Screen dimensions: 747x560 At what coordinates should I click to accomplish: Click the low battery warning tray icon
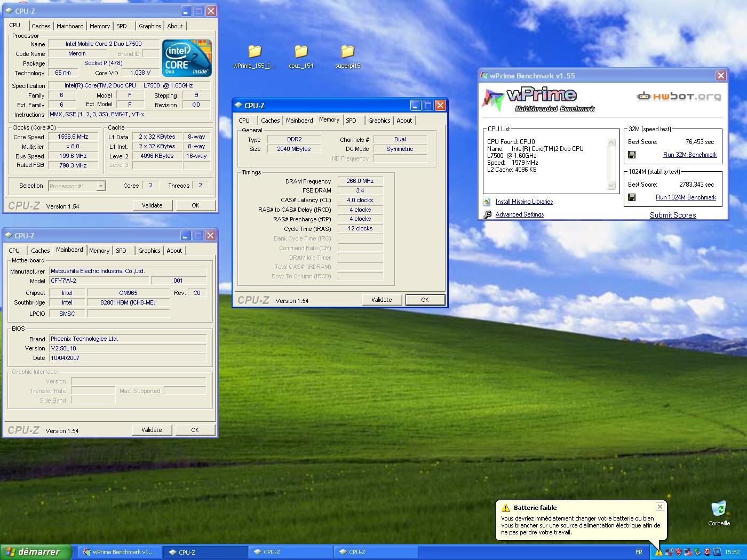pos(659,553)
